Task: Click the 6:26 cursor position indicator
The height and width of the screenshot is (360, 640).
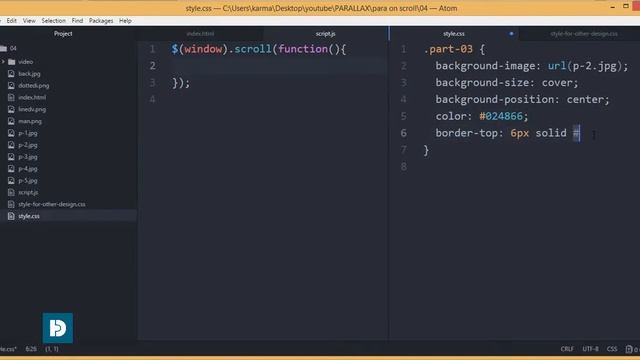Action: pyautogui.click(x=31, y=349)
